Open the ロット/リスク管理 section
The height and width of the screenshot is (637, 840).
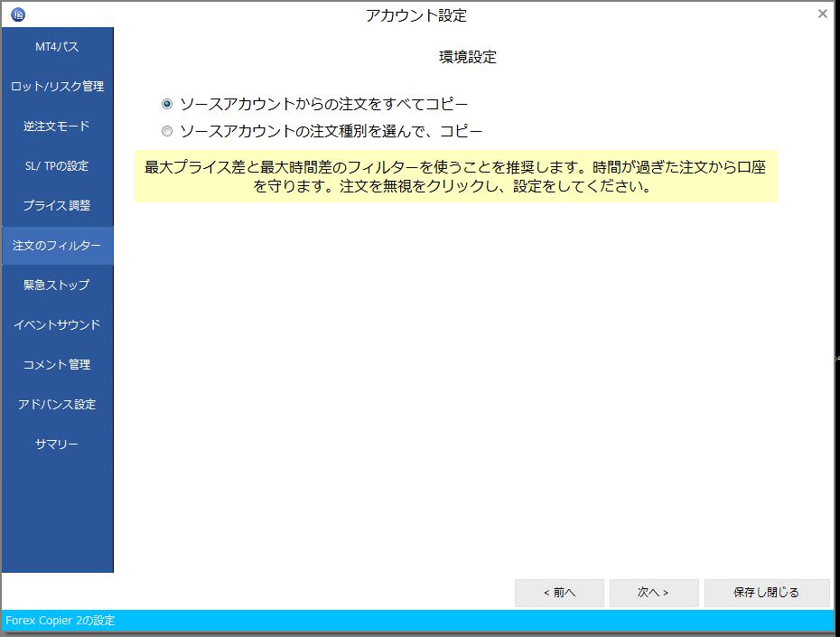57,86
